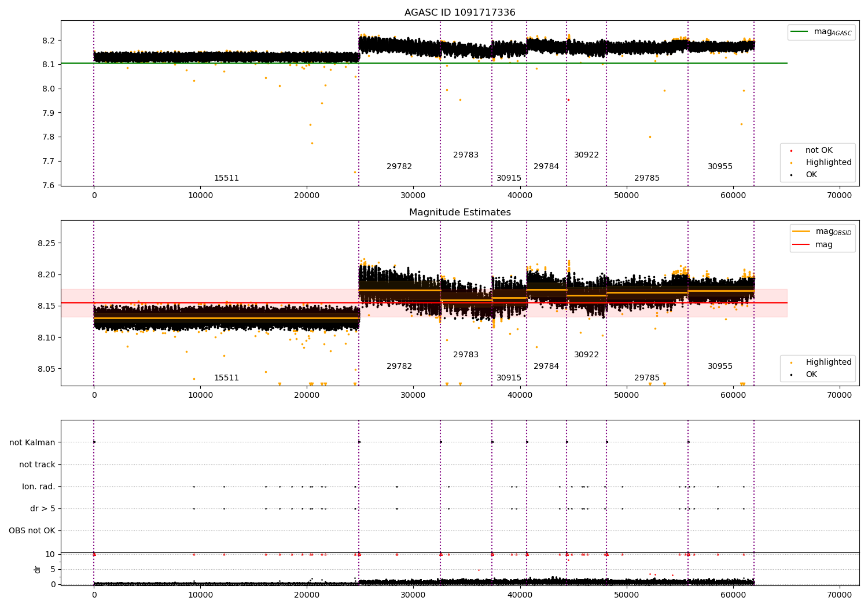Select the 8.05 y-axis tick label

pyautogui.click(x=46, y=369)
